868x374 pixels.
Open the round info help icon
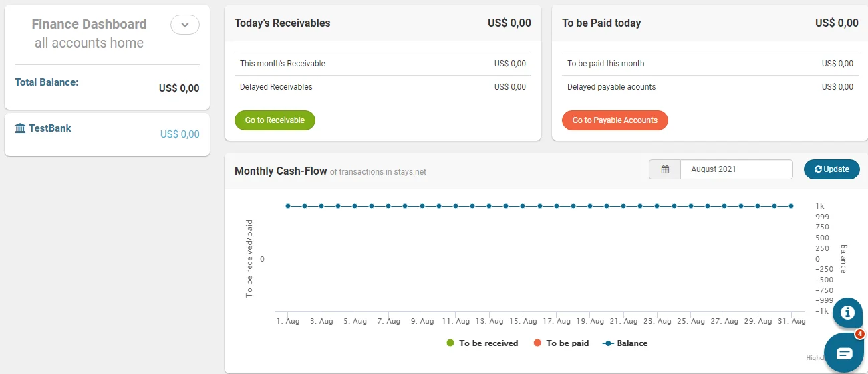(847, 312)
